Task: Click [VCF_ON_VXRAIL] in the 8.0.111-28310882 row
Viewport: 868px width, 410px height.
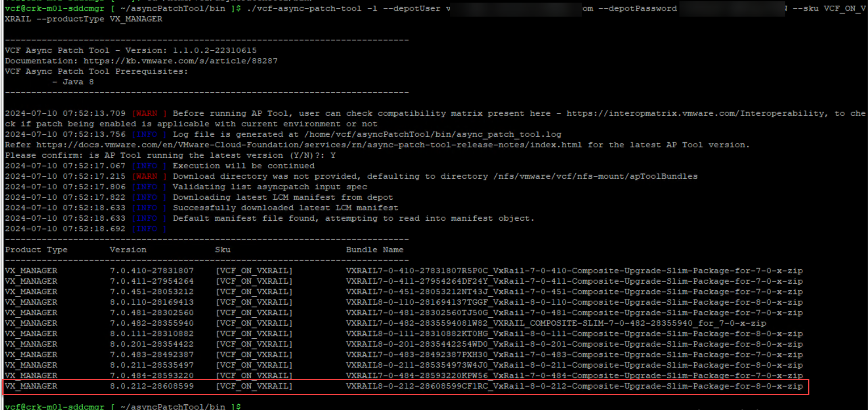Action: 254,334
